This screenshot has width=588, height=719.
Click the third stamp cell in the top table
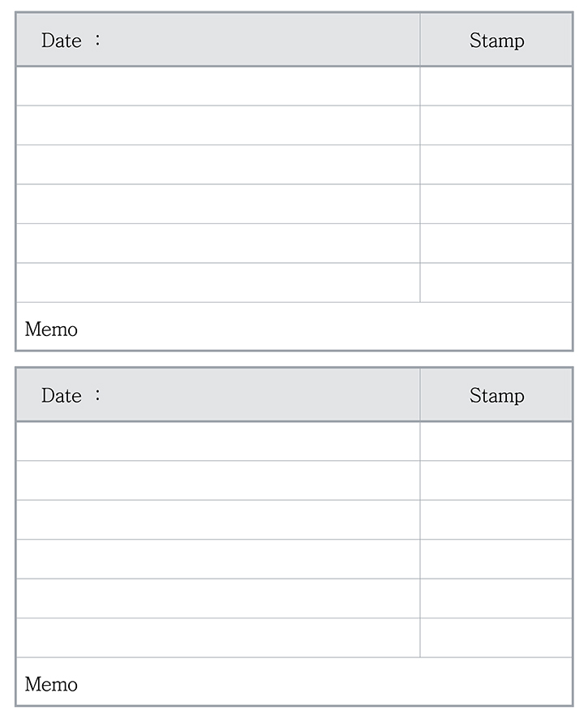(x=496, y=165)
